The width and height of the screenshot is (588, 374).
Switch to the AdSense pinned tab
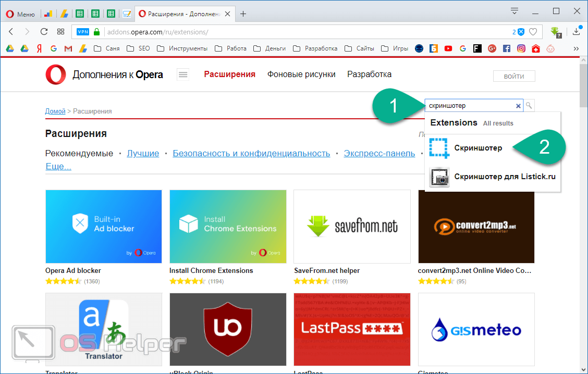click(x=64, y=14)
